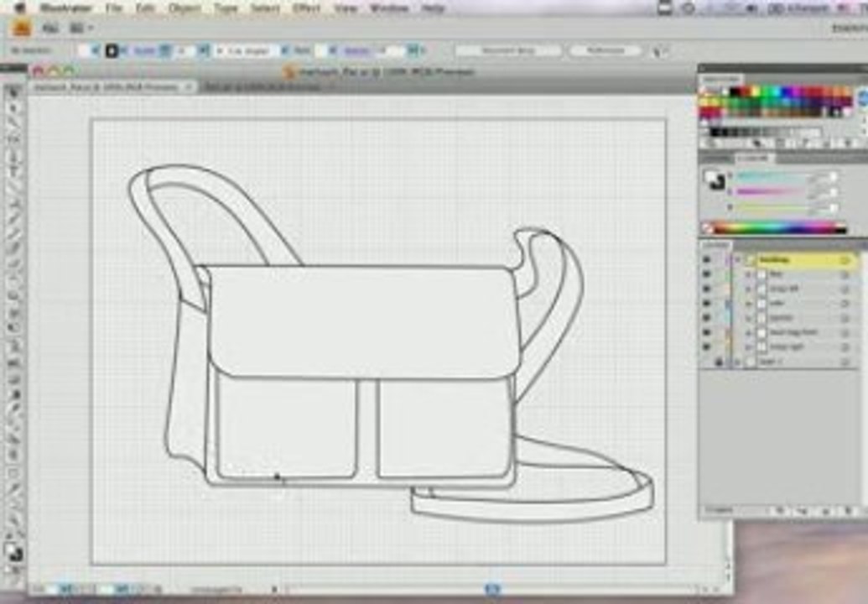Expand the strap left sublayer triangle
Image resolution: width=868 pixels, height=604 pixels.
click(x=748, y=289)
